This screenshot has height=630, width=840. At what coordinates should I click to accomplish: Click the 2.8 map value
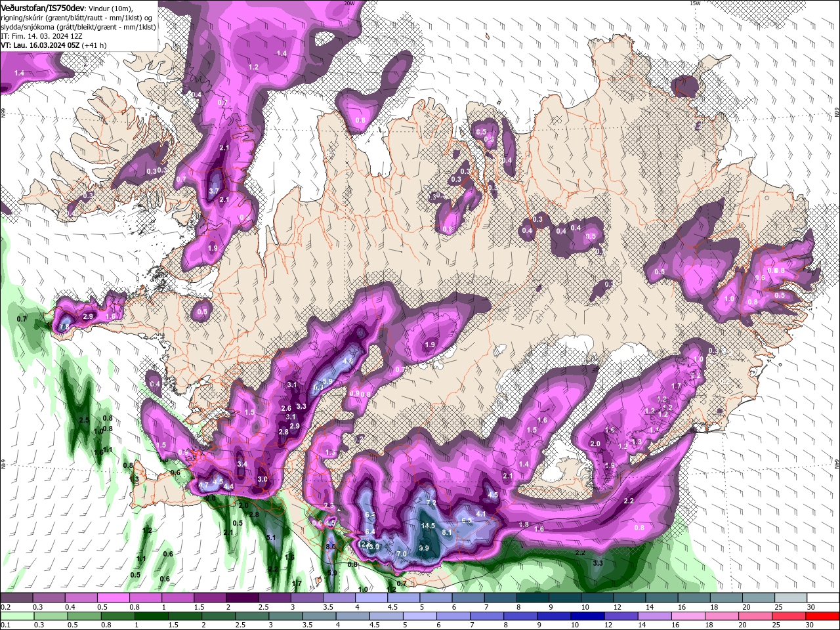click(x=283, y=432)
